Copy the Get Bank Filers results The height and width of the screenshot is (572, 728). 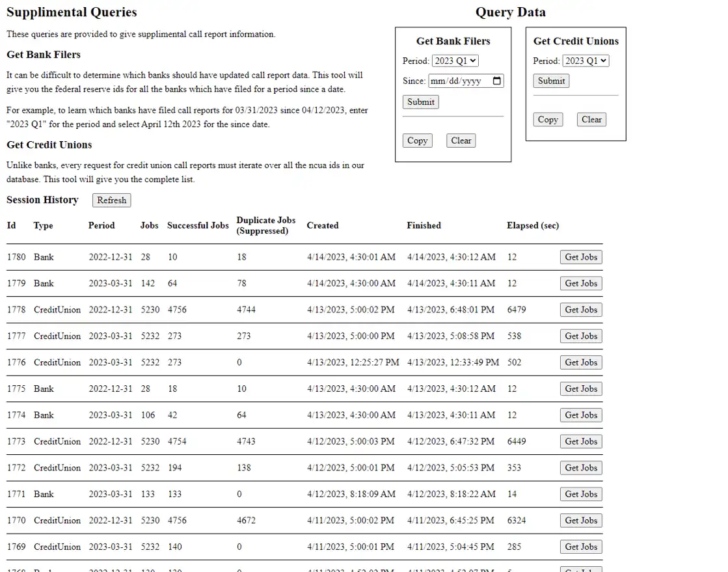(x=418, y=141)
